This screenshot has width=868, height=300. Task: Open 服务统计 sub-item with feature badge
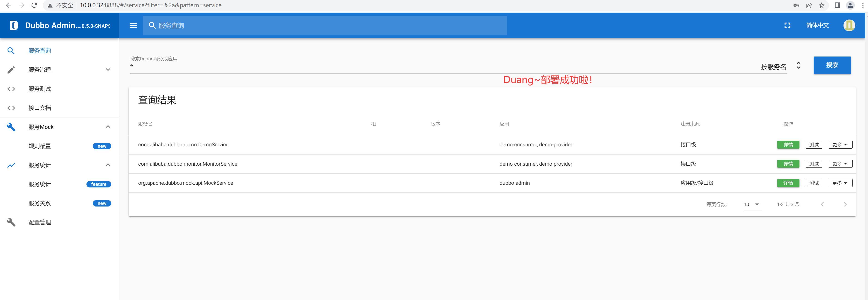39,184
